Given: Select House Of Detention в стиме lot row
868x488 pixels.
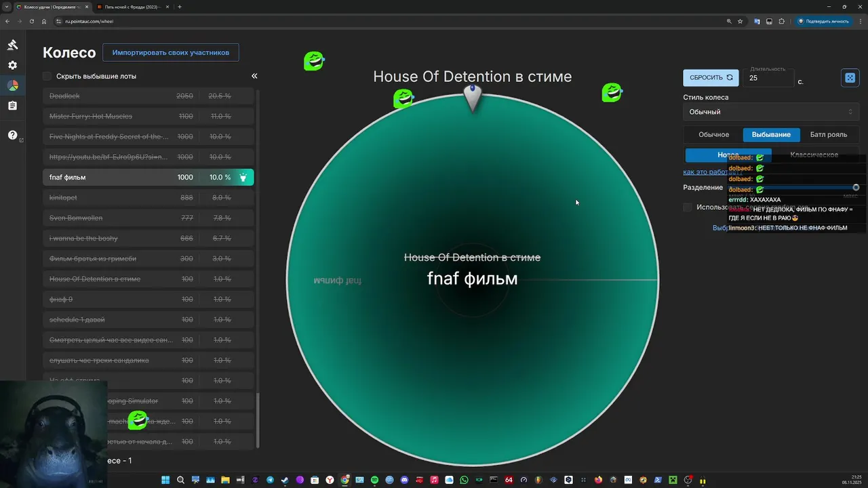Looking at the screenshot, I should 148,279.
